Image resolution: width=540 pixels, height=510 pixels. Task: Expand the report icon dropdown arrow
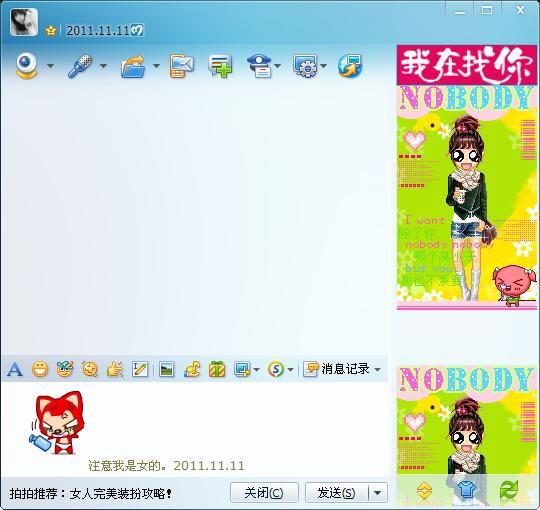278,66
